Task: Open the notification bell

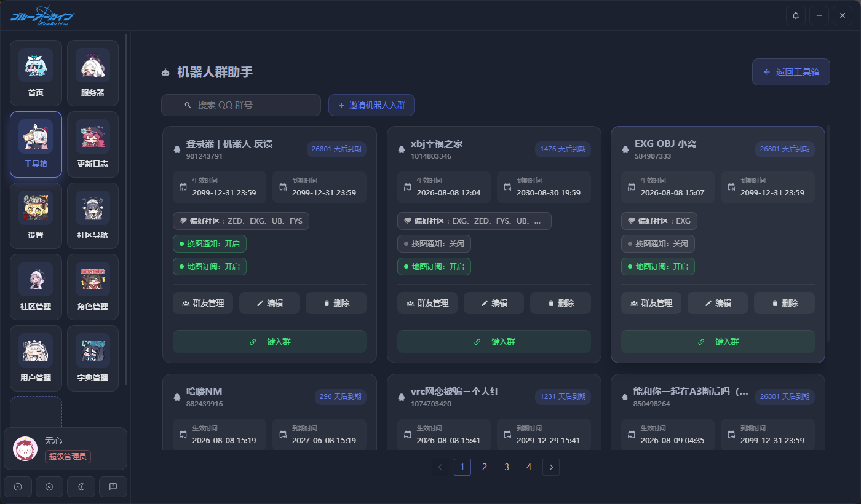Action: 796,15
